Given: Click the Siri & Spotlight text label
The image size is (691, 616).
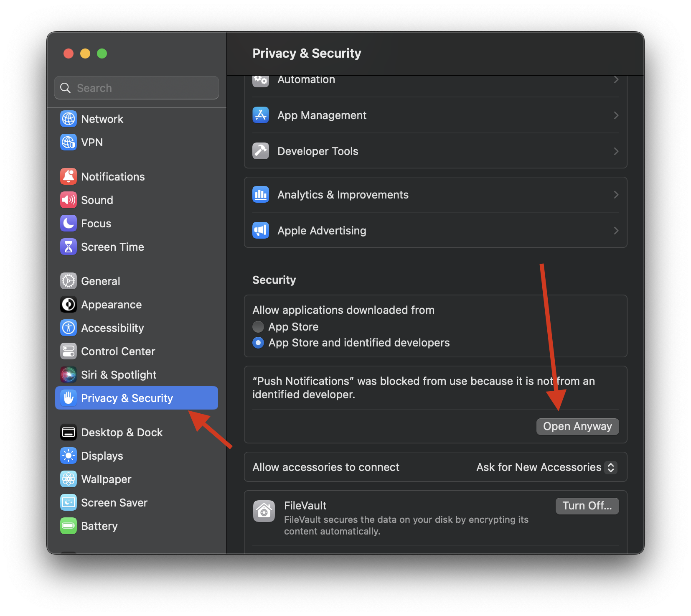Looking at the screenshot, I should coord(119,375).
